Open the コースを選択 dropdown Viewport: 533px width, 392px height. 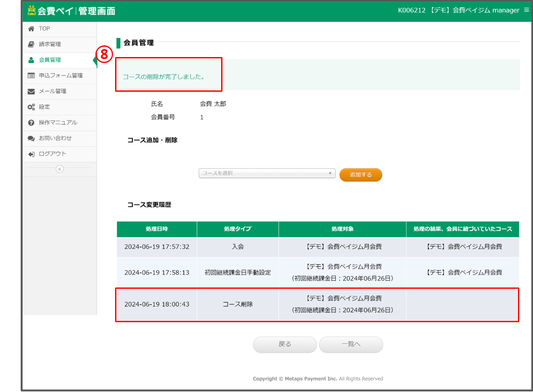point(267,173)
